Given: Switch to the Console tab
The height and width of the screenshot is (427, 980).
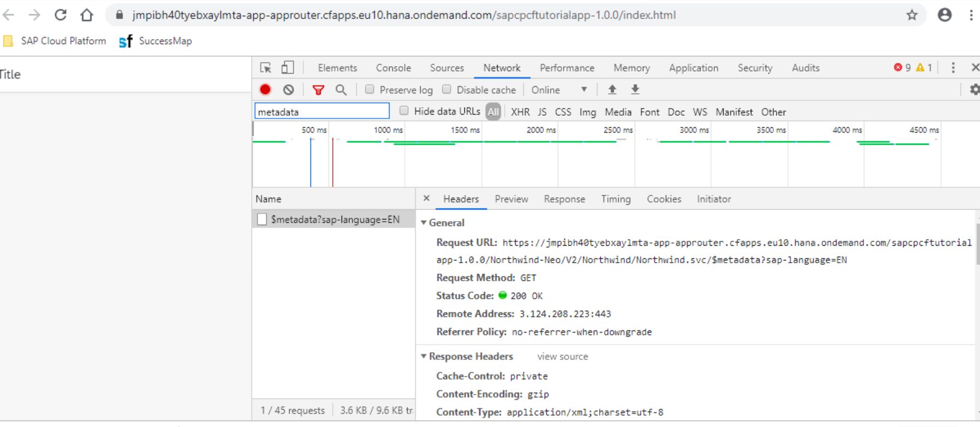Looking at the screenshot, I should point(393,68).
